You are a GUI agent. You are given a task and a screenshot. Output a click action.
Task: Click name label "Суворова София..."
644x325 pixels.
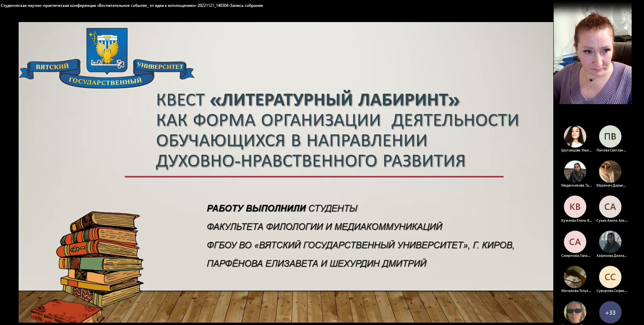coord(612,291)
